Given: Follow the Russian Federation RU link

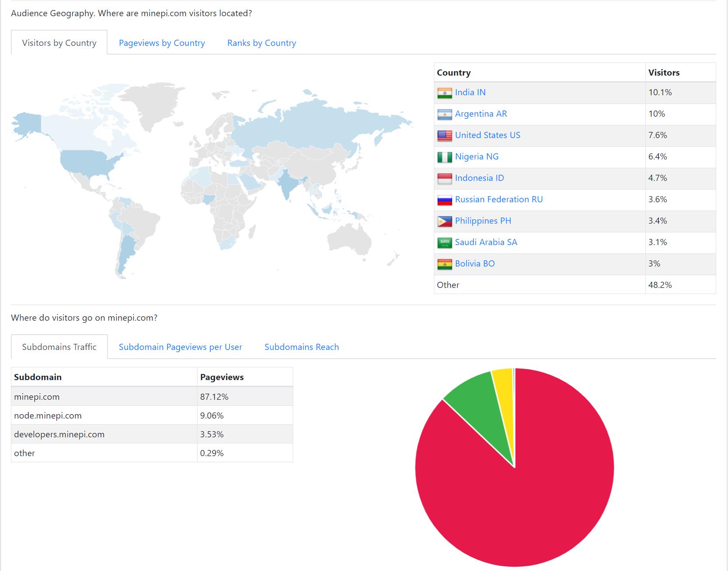Looking at the screenshot, I should click(x=499, y=199).
